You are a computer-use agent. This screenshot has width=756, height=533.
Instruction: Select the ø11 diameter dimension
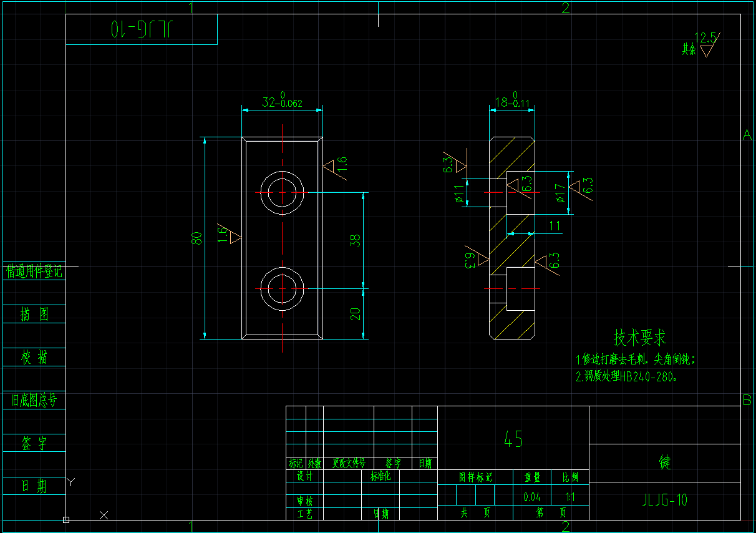coord(460,193)
